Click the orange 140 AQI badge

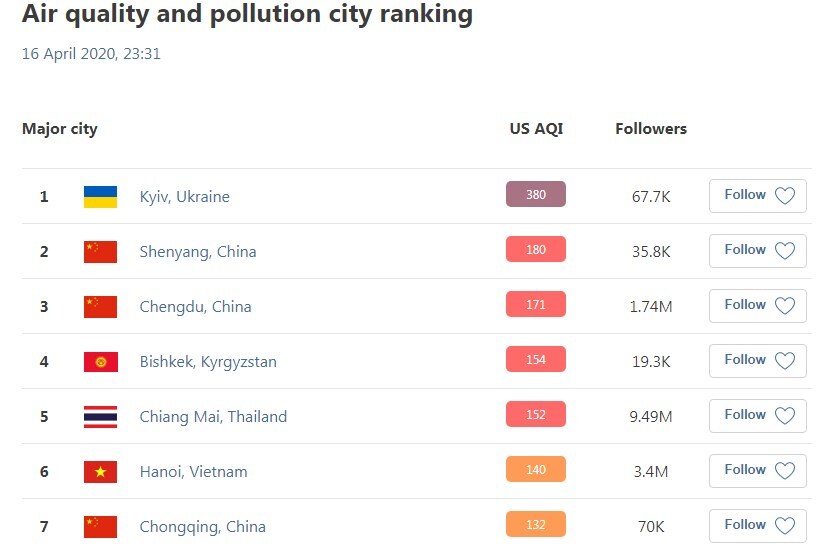[536, 470]
